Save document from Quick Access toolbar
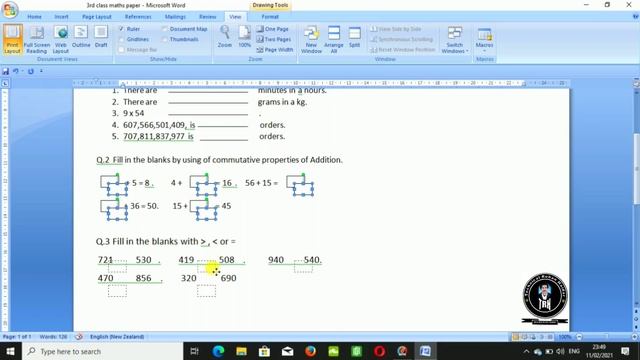Viewport: 640px width, 360px height. click(6, 71)
